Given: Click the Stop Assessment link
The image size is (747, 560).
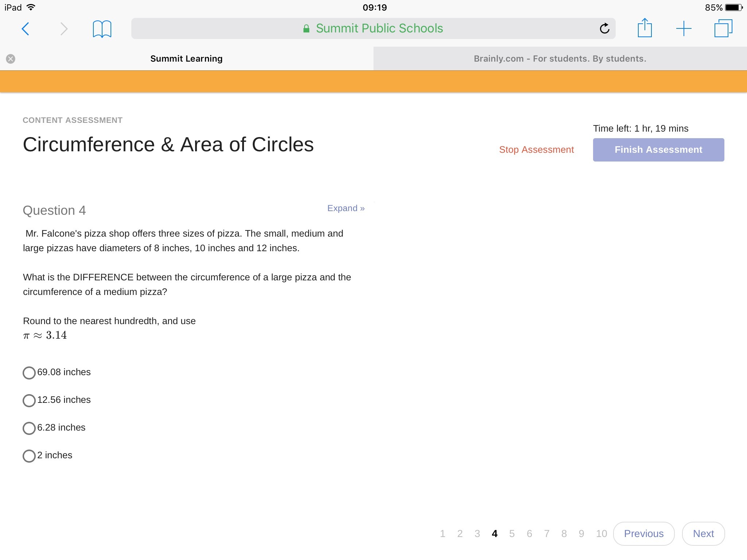Looking at the screenshot, I should point(536,150).
